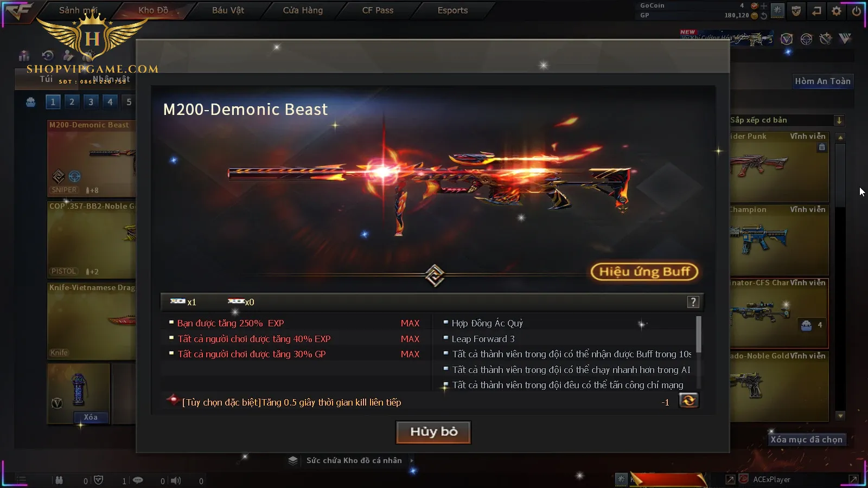This screenshot has width=868, height=488.
Task: Open the CF shield badge icon
Action: point(796,10)
